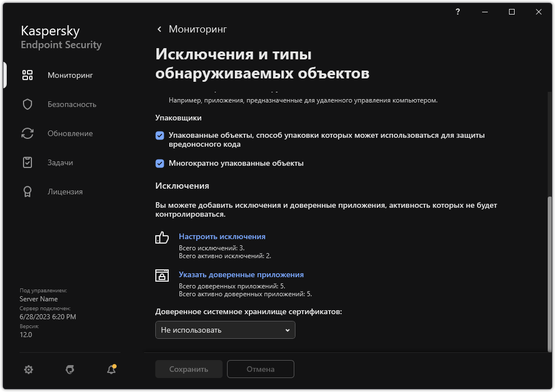
Task: Open the Задачи tasks icon
Action: pyautogui.click(x=27, y=162)
